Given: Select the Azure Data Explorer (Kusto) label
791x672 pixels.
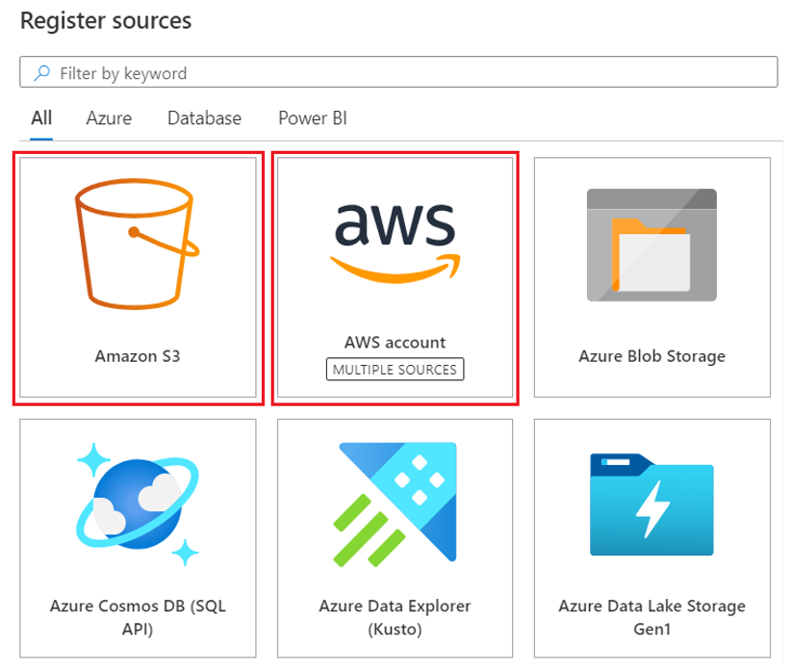Looking at the screenshot, I should pyautogui.click(x=395, y=617).
